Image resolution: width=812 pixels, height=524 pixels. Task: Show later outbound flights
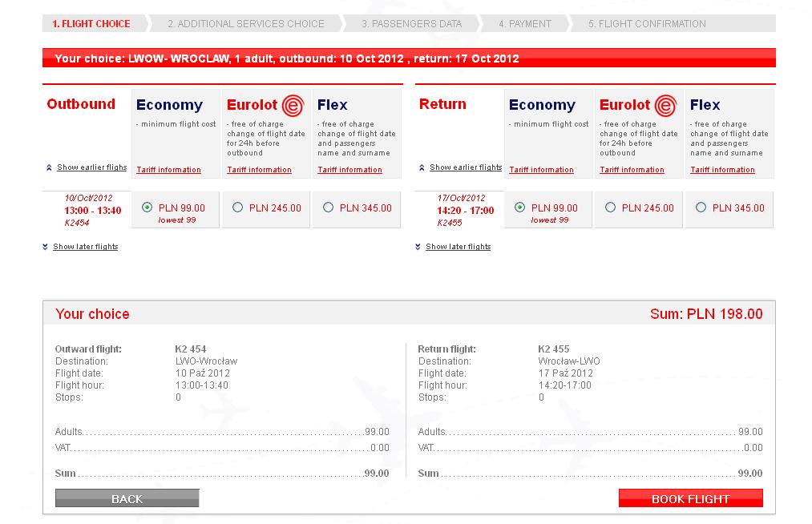[x=85, y=247]
